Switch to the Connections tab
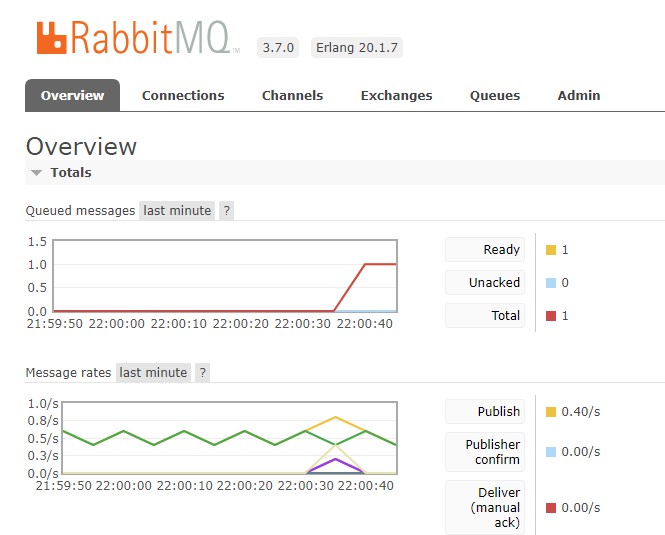The width and height of the screenshot is (665, 535). tap(183, 95)
